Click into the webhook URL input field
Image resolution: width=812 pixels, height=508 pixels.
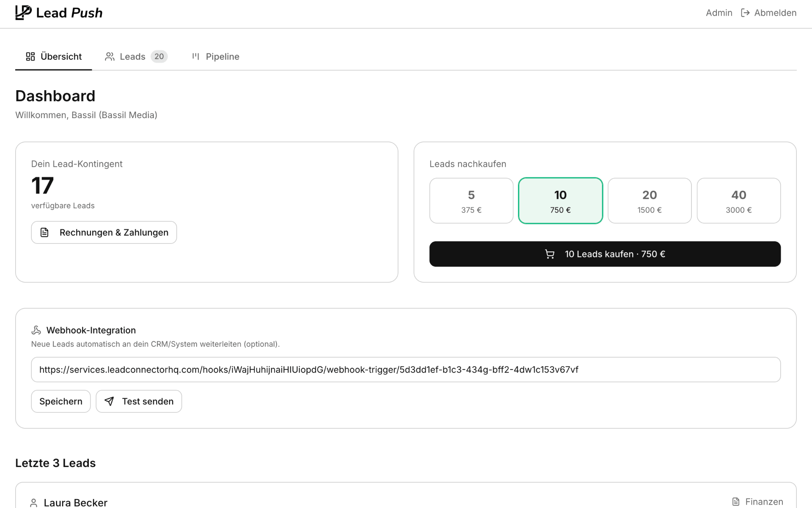click(406, 370)
